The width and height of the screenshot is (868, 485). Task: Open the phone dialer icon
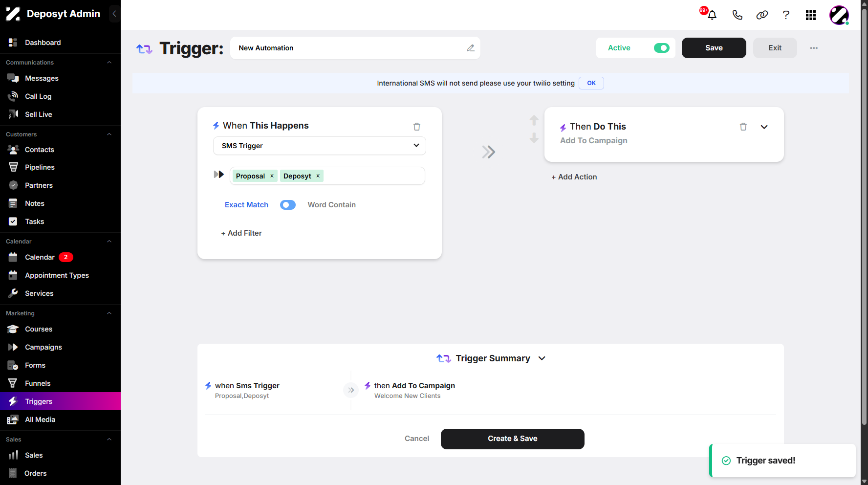(737, 15)
